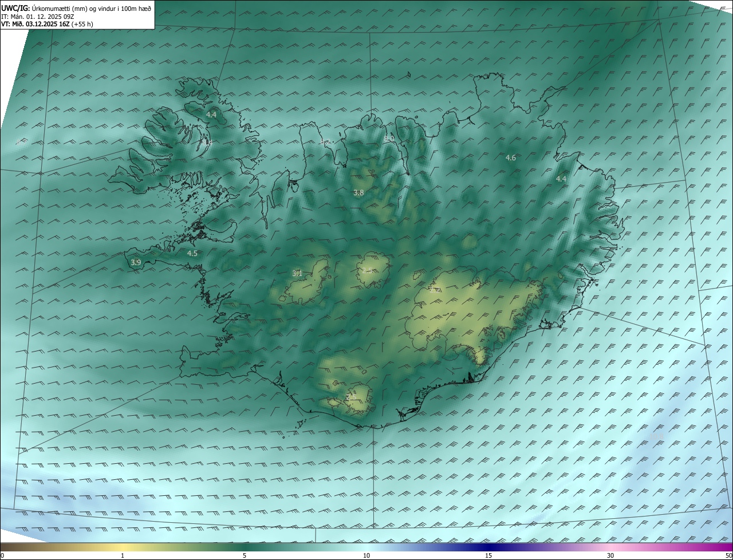This screenshot has width=733, height=560.
Task: Click the 4.5 value on the map
Action: (192, 253)
